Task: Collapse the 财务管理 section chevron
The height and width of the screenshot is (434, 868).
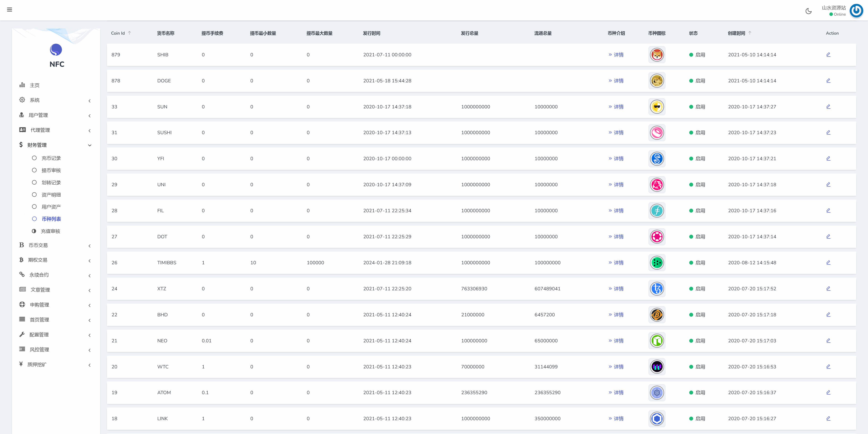Action: pos(90,145)
